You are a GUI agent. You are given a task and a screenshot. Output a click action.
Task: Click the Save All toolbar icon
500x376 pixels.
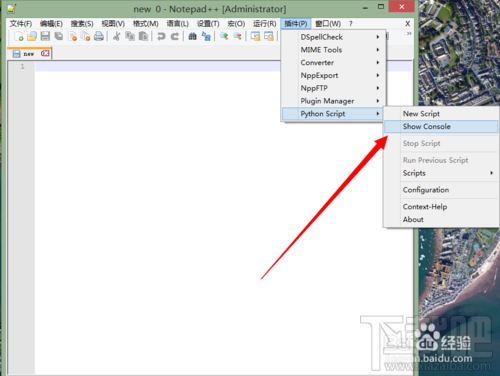point(59,36)
